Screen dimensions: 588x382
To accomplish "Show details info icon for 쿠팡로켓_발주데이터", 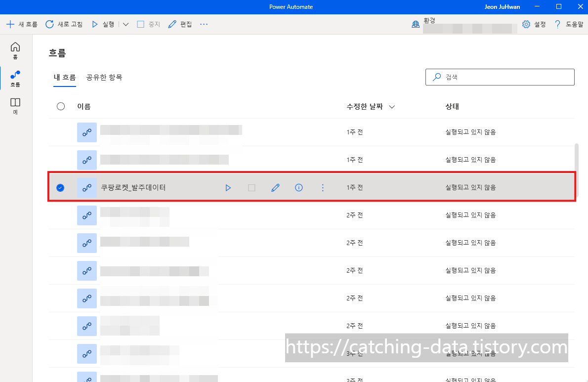I will pyautogui.click(x=299, y=188).
